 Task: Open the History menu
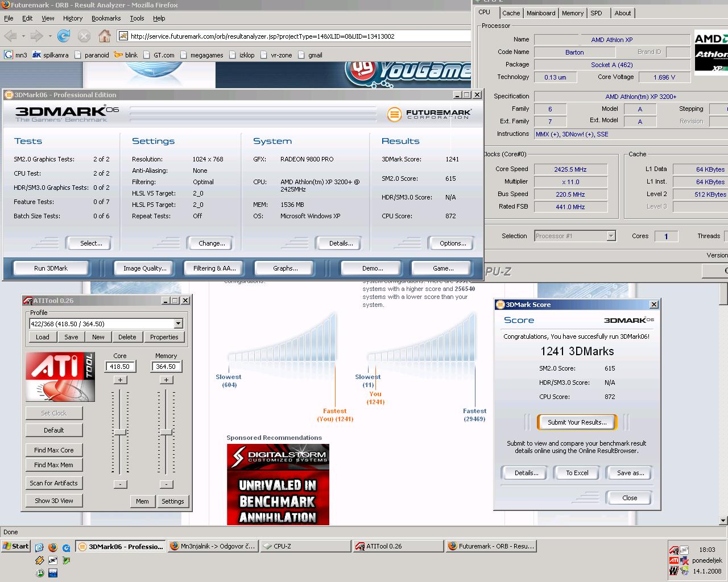(x=73, y=18)
